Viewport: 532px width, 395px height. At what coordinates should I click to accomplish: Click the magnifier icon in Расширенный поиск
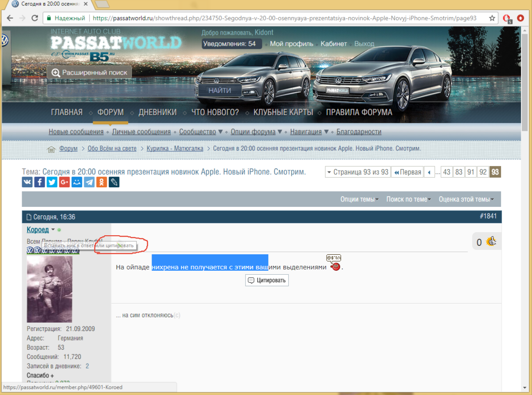[56, 72]
